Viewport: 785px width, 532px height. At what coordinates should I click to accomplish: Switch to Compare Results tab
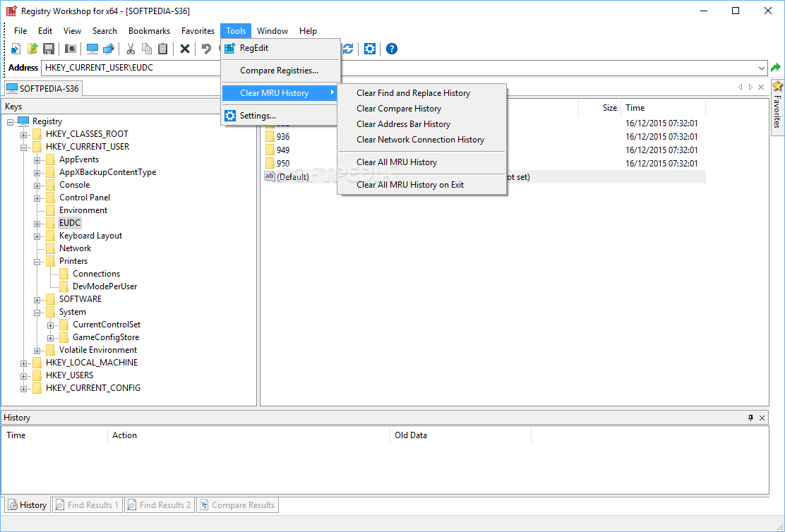point(238,505)
